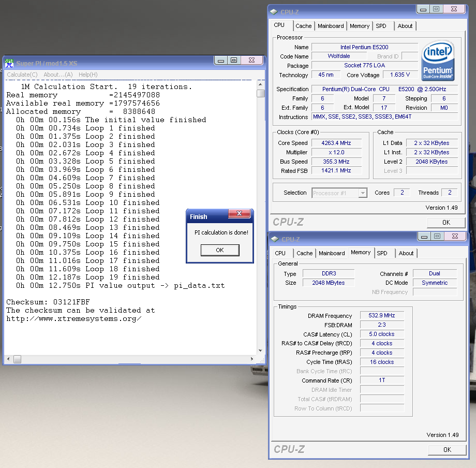Click the scroll left arrow in Super PI
Screen dimensions: 476x468
coord(8,359)
